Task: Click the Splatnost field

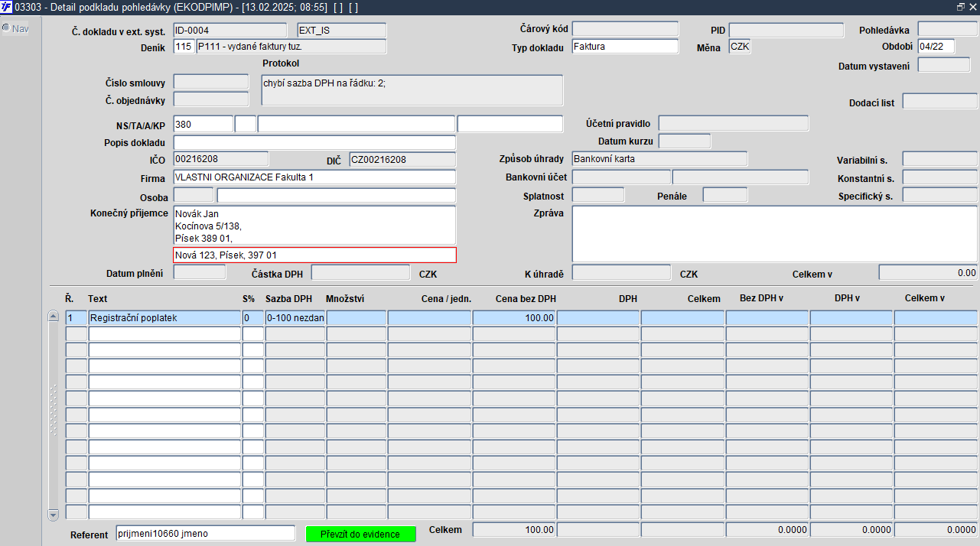Action: pos(598,195)
